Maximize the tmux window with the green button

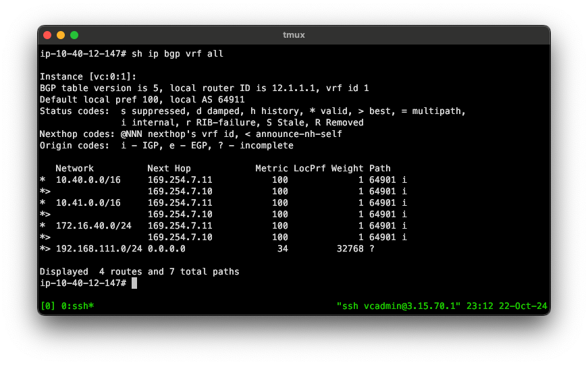[x=74, y=35]
